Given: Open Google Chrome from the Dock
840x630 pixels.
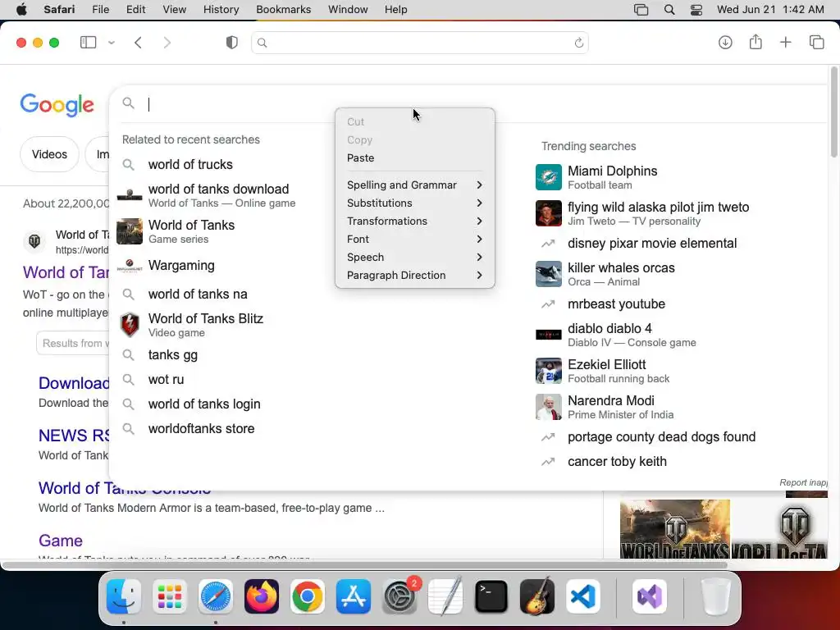Looking at the screenshot, I should (307, 596).
